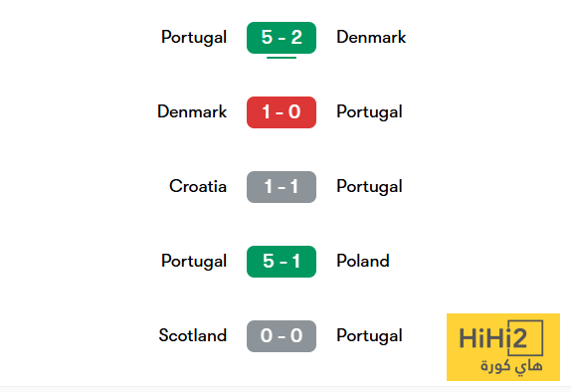This screenshot has width=571, height=392.
Task: Open the grey 0 - 0 score badge
Action: (x=282, y=336)
